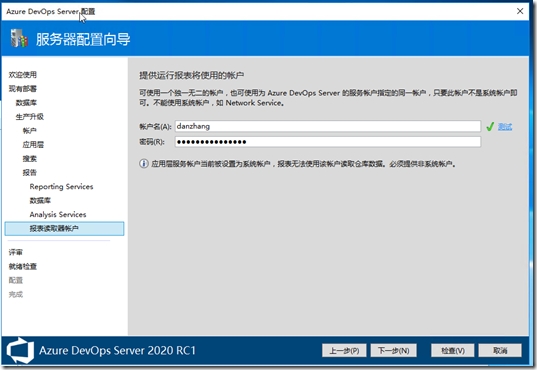This screenshot has height=370, width=537.
Task: Open the 就绪检查 readiness check step
Action: [23, 267]
